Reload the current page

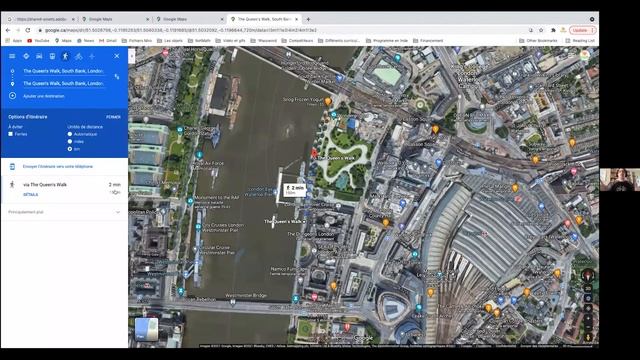pyautogui.click(x=28, y=30)
